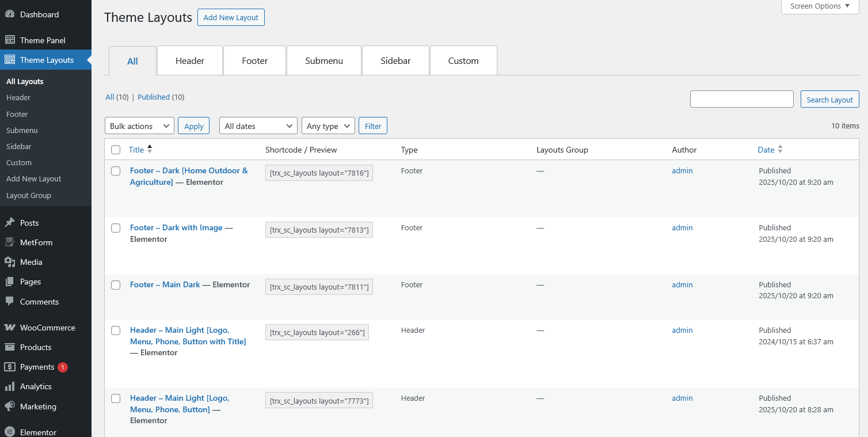
Task: Open the Any type dropdown
Action: click(328, 126)
